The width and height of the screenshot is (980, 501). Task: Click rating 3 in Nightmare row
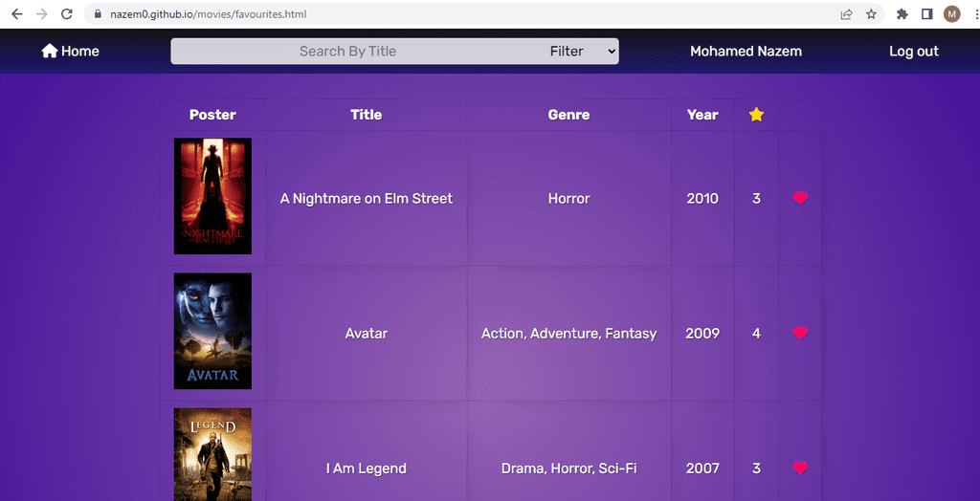point(756,199)
